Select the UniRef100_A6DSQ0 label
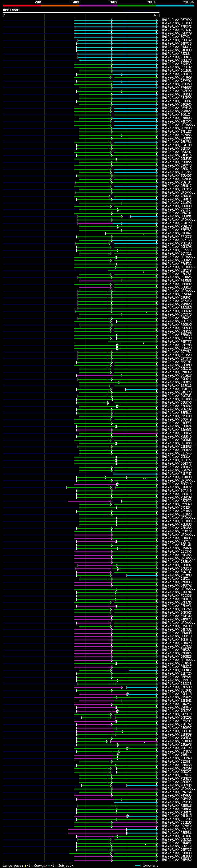Image resolution: width=197 pixels, height=868 pixels. (177, 785)
